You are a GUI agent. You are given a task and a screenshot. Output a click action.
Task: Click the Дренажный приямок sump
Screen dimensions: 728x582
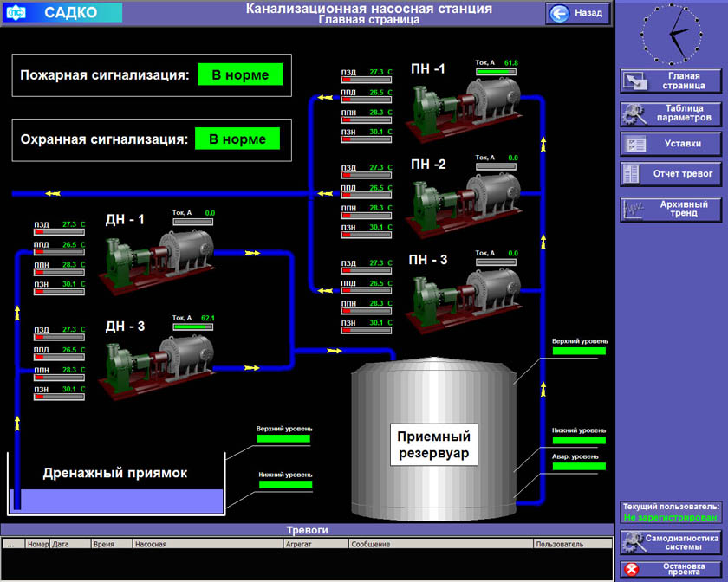click(x=116, y=483)
